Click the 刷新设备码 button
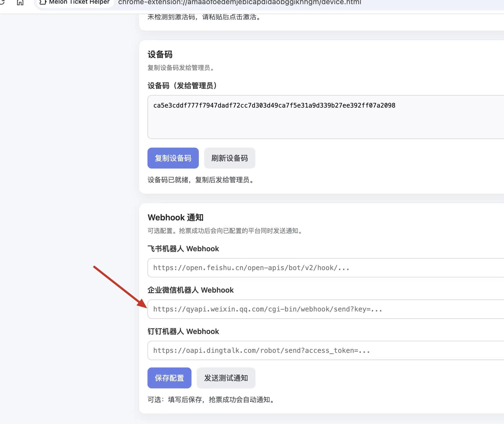 point(229,158)
